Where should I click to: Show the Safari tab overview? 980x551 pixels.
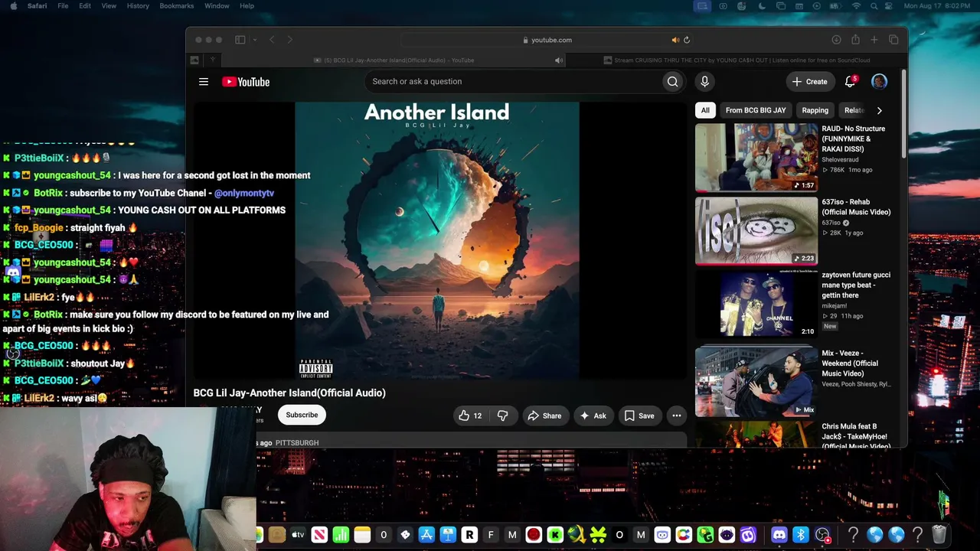pos(893,40)
